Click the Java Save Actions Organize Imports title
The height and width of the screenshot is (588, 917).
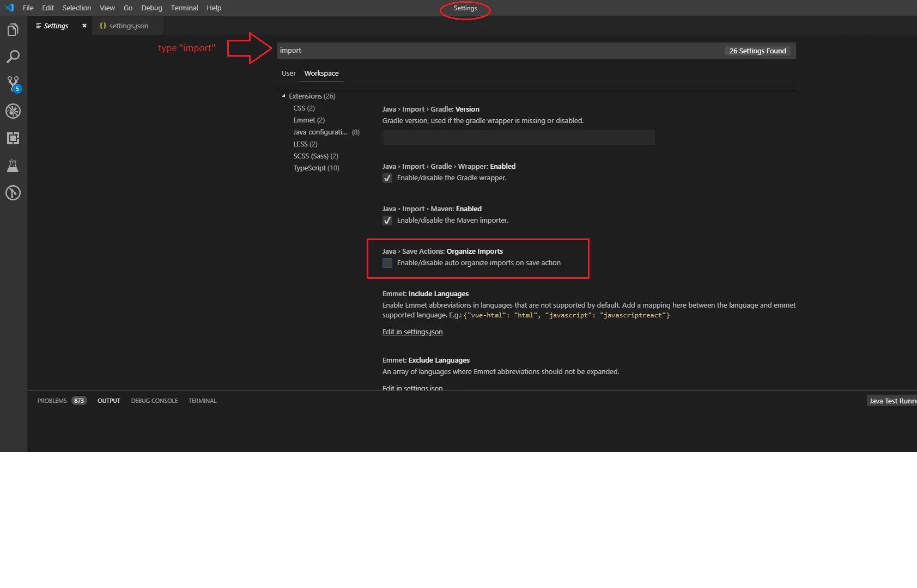point(442,251)
